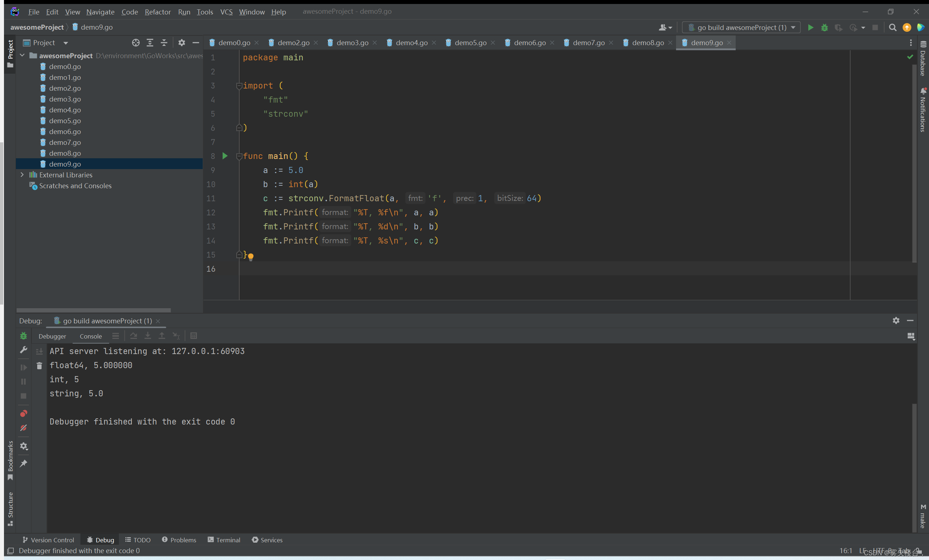Open the Refactor menu

click(158, 12)
